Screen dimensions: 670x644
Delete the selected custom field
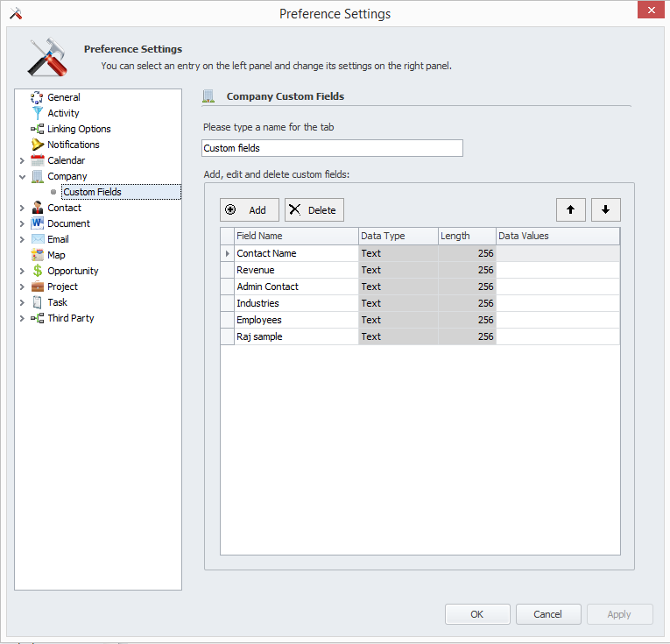(314, 209)
